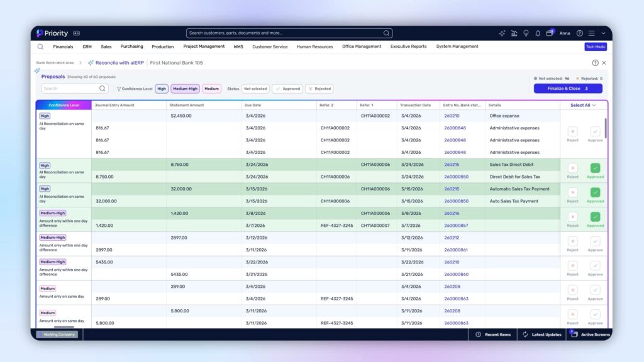Click the lightbulb tips icon
The width and height of the screenshot is (644, 362).
(526, 33)
